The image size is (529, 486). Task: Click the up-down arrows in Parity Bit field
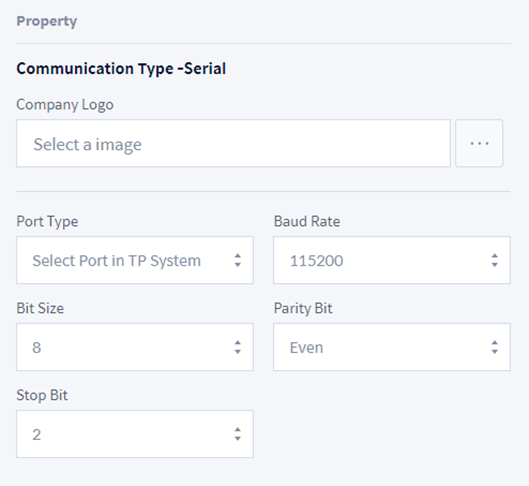[495, 347]
